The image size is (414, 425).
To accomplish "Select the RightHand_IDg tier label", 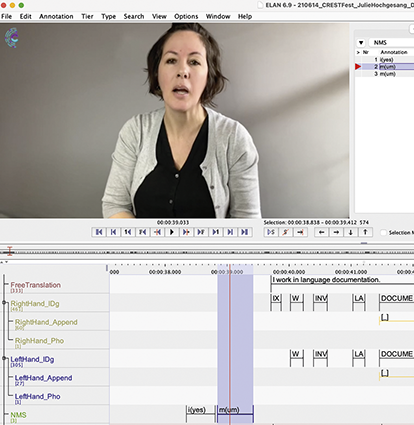I will click(35, 304).
